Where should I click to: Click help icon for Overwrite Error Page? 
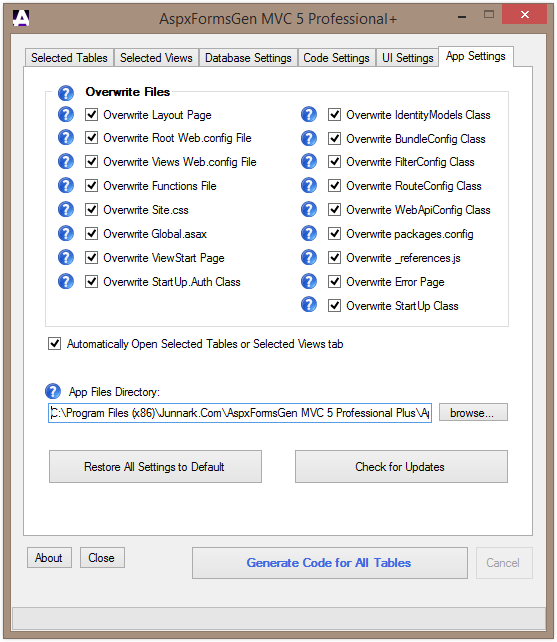click(309, 281)
